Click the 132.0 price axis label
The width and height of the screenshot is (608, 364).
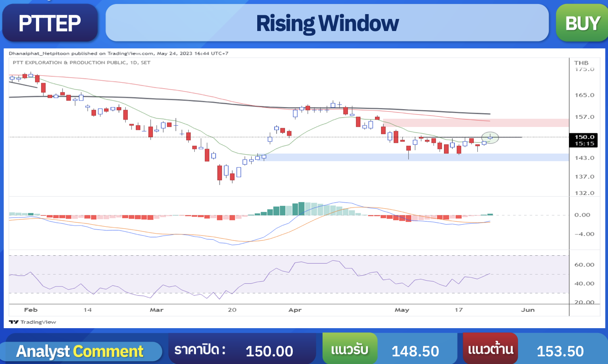tap(584, 193)
